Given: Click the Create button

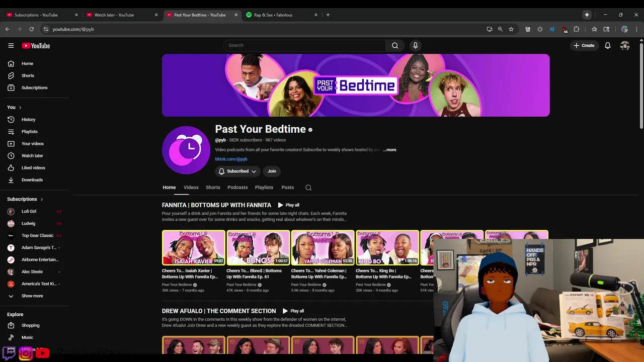Looking at the screenshot, I should [x=584, y=45].
